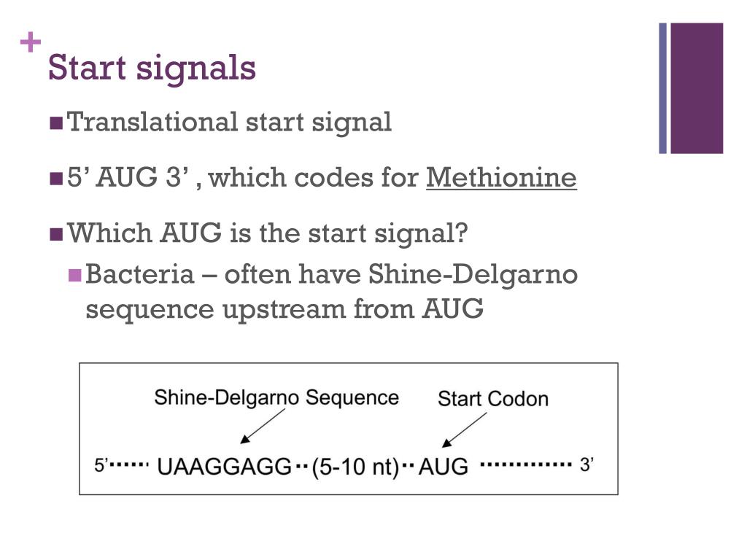Click the thin blue vertical bar
The image size is (747, 560).
[662, 88]
